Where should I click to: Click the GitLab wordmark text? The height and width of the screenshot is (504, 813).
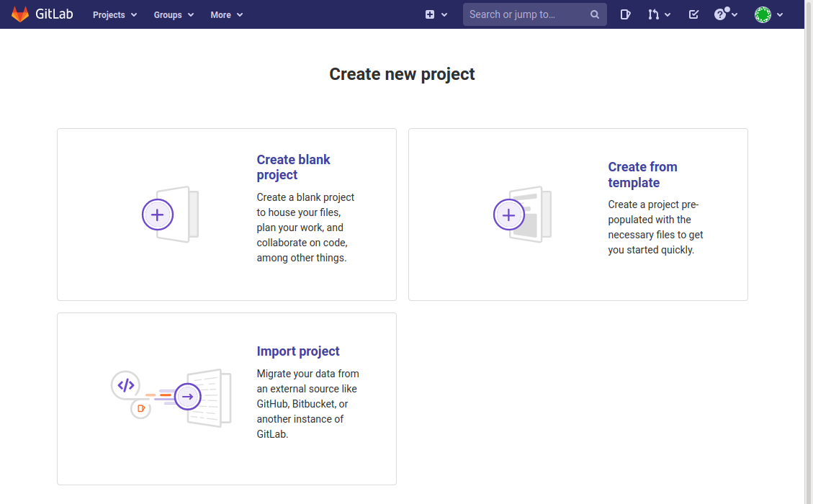(x=55, y=14)
